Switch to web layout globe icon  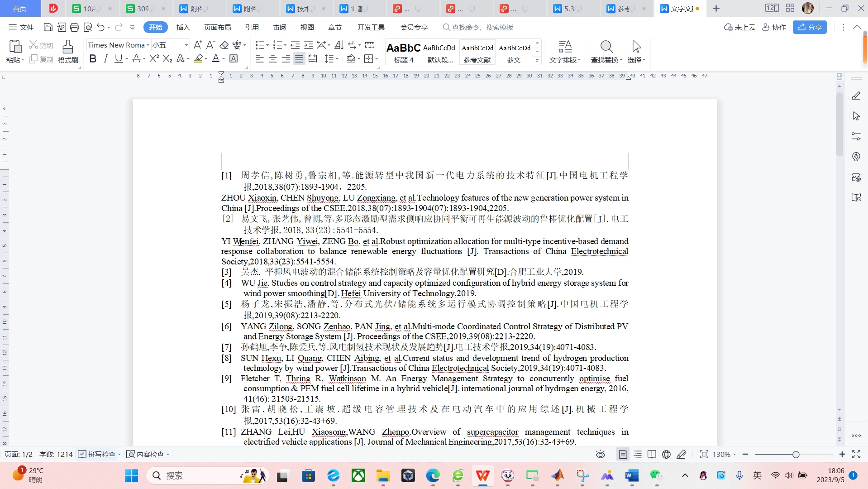click(x=666, y=454)
